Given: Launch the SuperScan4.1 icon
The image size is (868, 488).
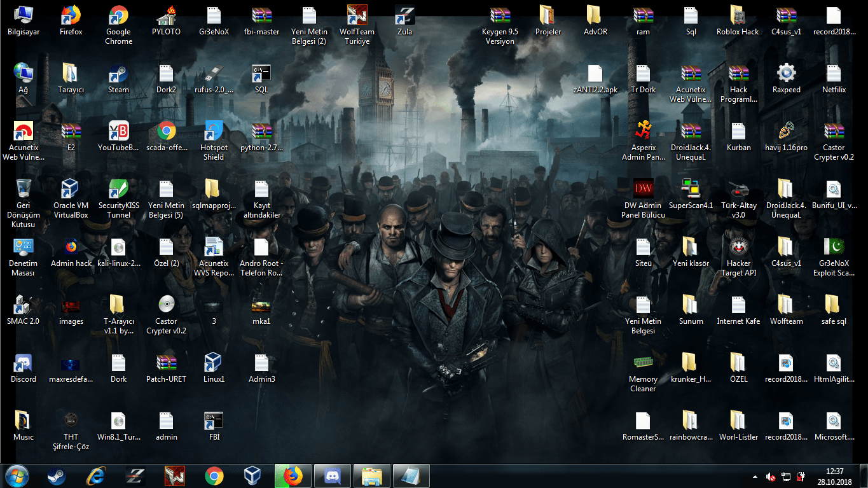Looking at the screenshot, I should (x=691, y=195).
